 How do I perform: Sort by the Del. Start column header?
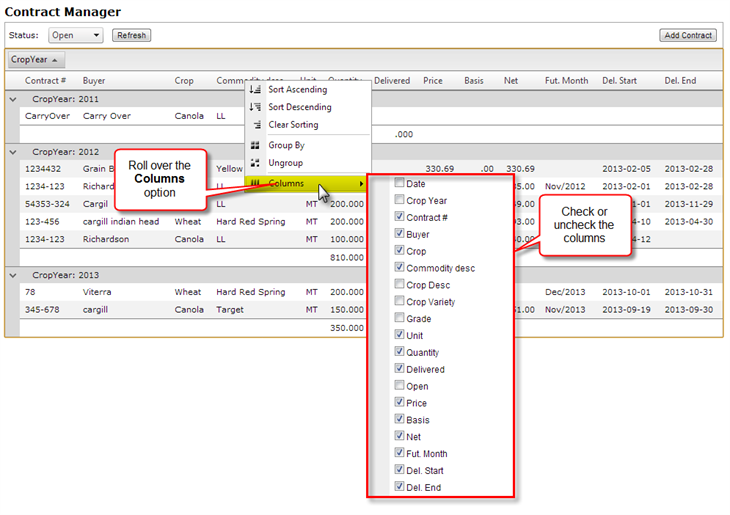620,81
